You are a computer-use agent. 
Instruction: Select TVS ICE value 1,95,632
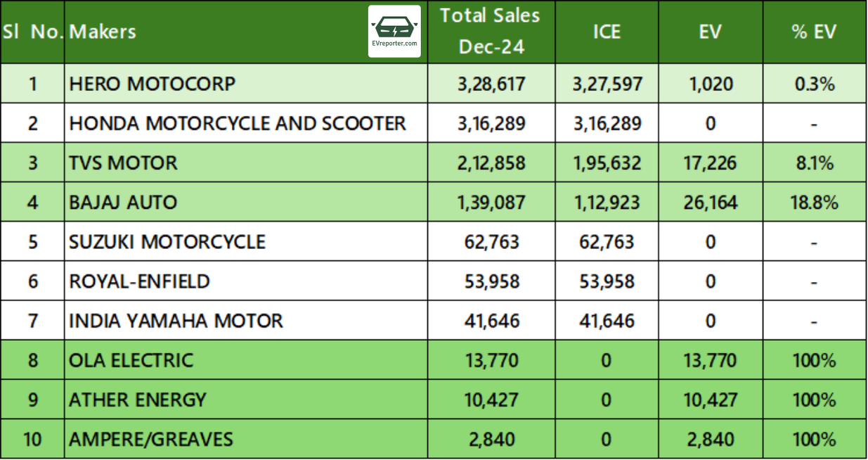click(607, 162)
